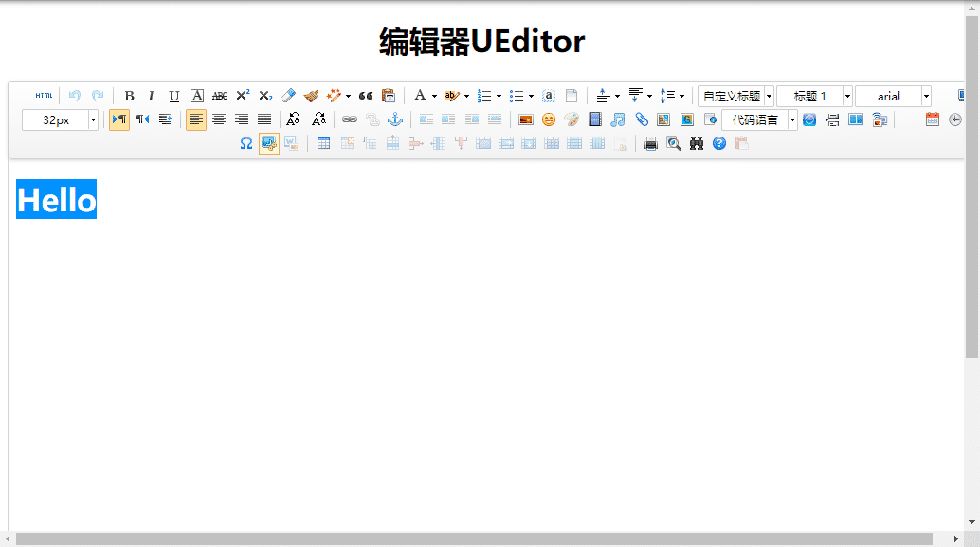Click the redo arrow icon
The image size is (980, 547).
coord(98,96)
